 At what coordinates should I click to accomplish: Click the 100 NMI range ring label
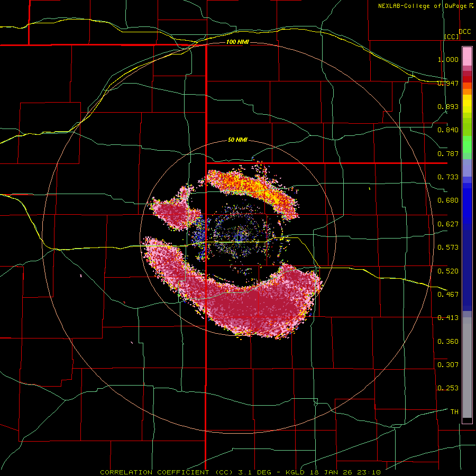click(x=237, y=42)
